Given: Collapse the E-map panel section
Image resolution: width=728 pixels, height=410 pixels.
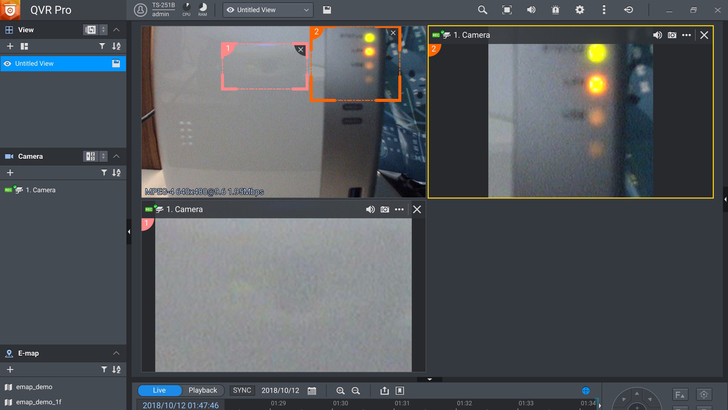Looking at the screenshot, I should tap(116, 353).
